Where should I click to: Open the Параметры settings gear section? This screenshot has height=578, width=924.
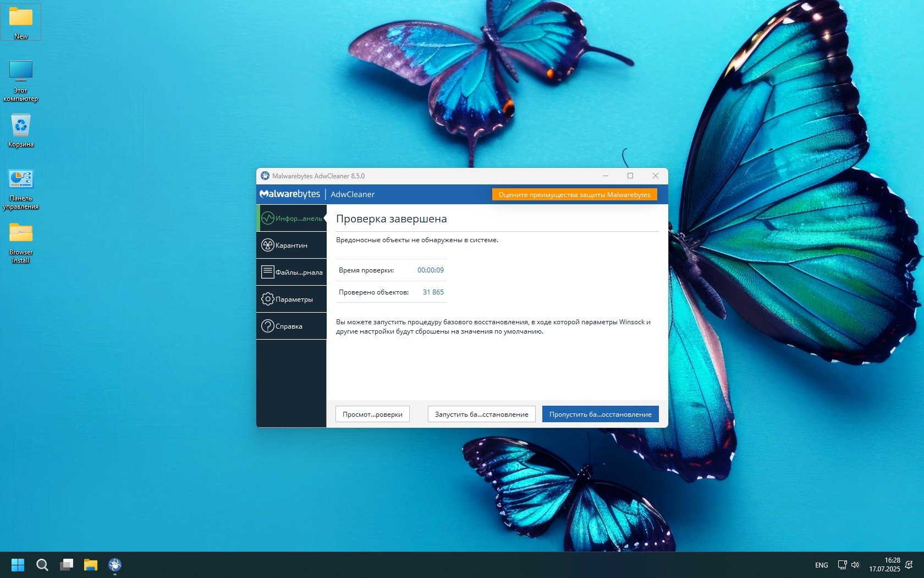pos(291,299)
